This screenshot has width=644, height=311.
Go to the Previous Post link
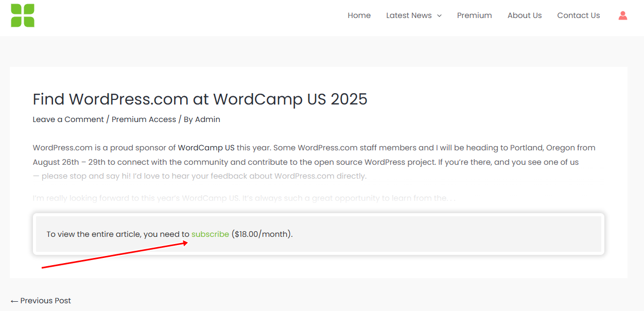pyautogui.click(x=41, y=301)
